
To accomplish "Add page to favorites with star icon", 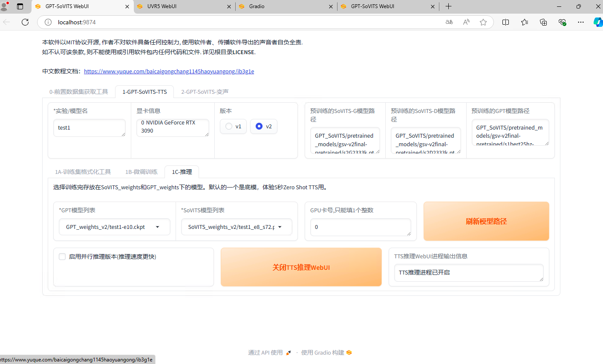I will click(x=483, y=22).
